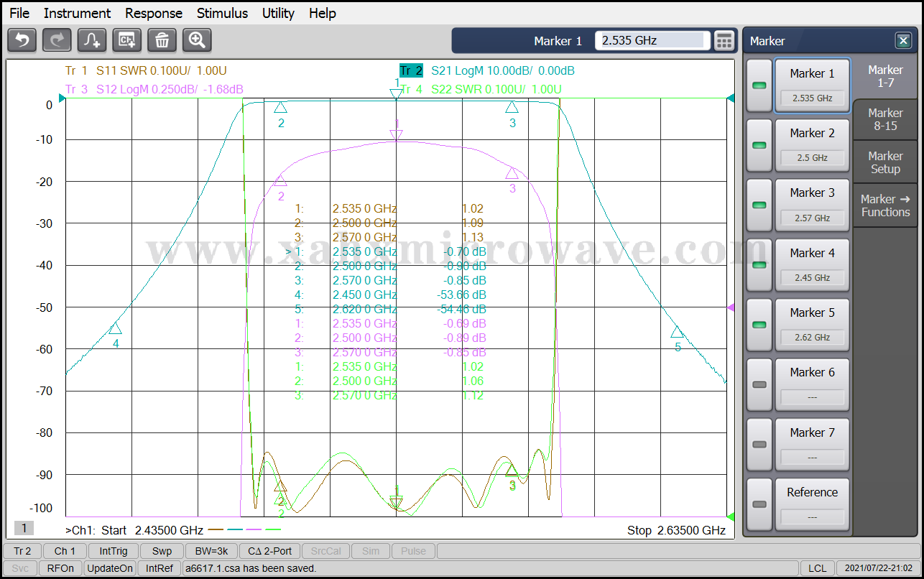
Task: Click the Ch 1 status bar button
Action: (65, 551)
